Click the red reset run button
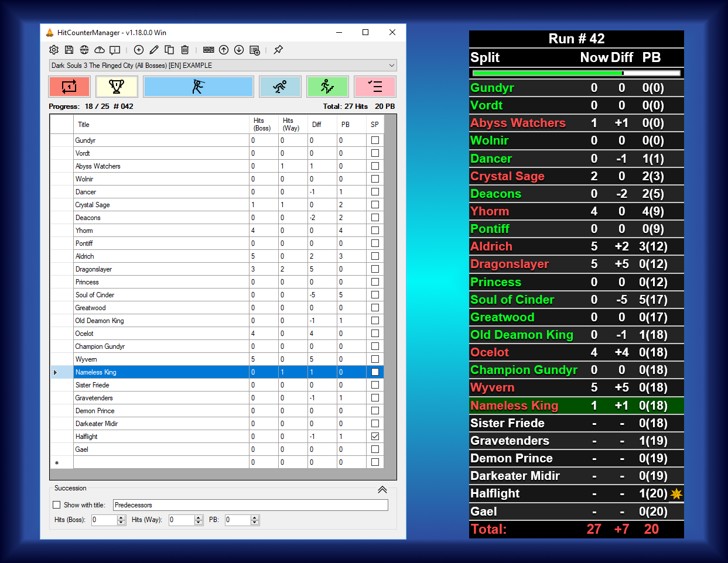Screen dimensions: 728x563 pyautogui.click(x=69, y=87)
